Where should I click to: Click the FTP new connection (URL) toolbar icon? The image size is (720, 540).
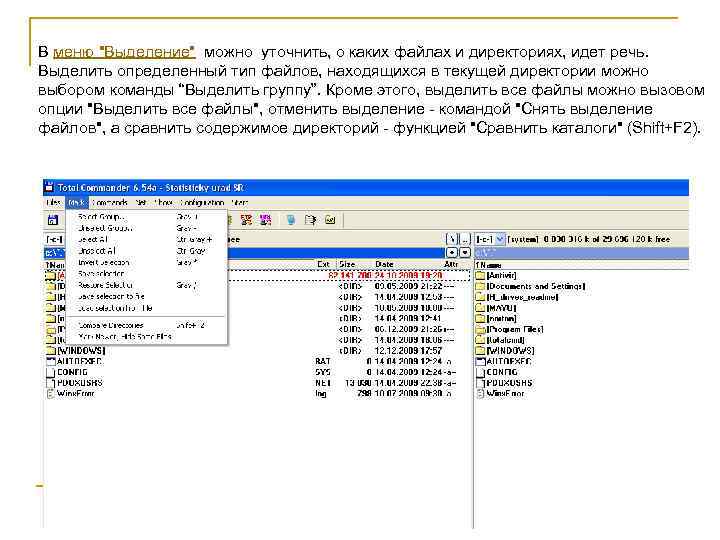[265, 220]
